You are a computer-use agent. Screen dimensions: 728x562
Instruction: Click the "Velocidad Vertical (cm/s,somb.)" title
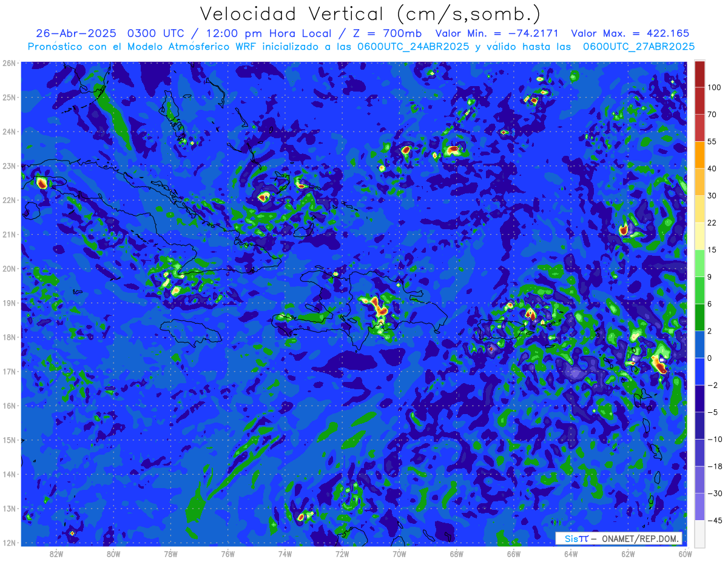coord(370,15)
